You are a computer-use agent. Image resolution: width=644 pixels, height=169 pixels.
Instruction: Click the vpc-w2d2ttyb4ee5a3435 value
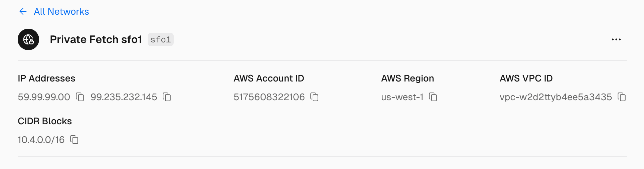click(555, 97)
